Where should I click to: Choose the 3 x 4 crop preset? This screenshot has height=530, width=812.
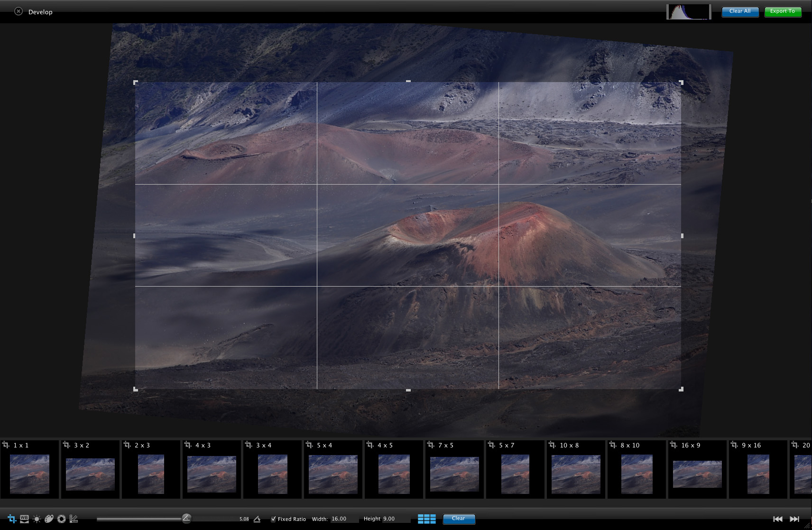[272, 469]
